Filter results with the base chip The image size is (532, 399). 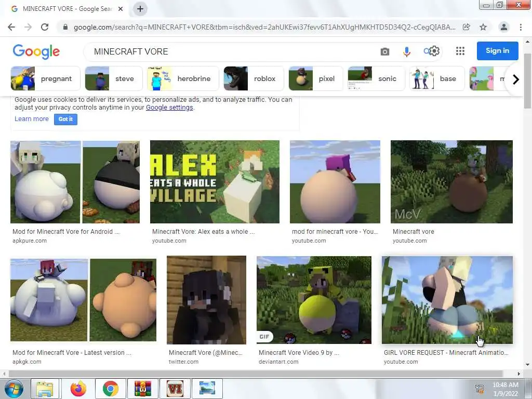pyautogui.click(x=436, y=79)
